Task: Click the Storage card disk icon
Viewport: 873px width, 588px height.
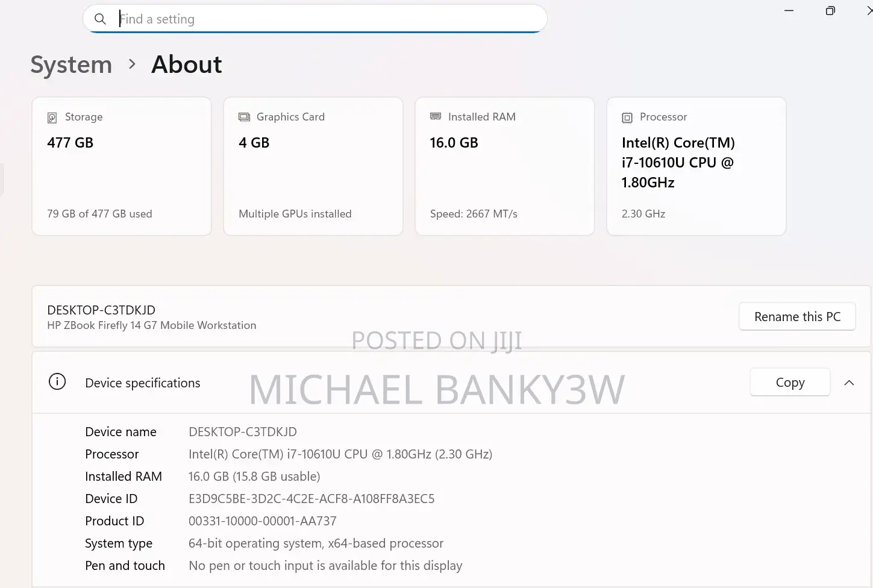Action: (52, 117)
